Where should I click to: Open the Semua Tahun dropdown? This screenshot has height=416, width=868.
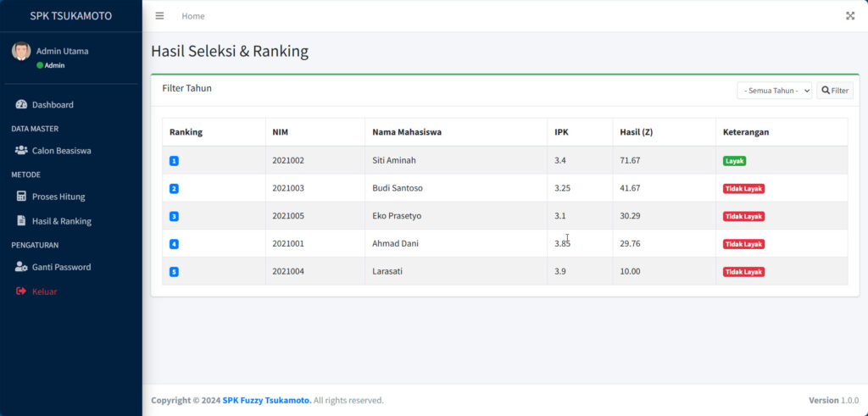point(775,91)
